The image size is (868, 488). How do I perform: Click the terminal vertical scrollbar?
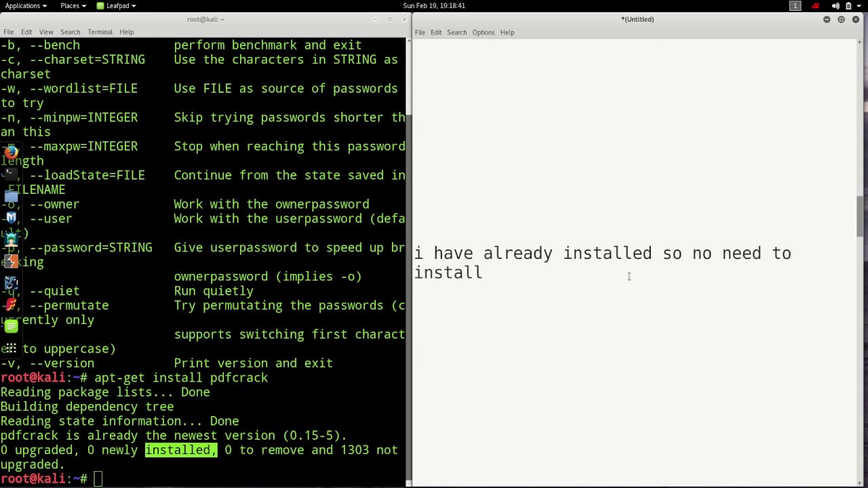(409, 297)
